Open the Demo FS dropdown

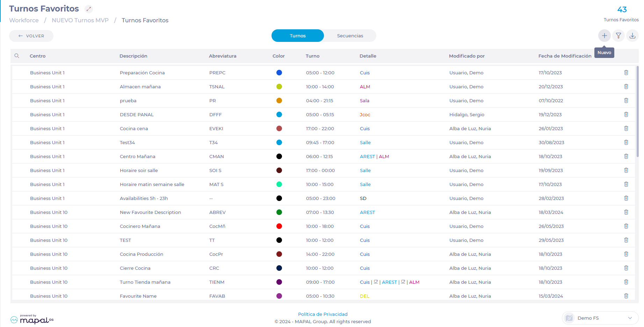600,318
